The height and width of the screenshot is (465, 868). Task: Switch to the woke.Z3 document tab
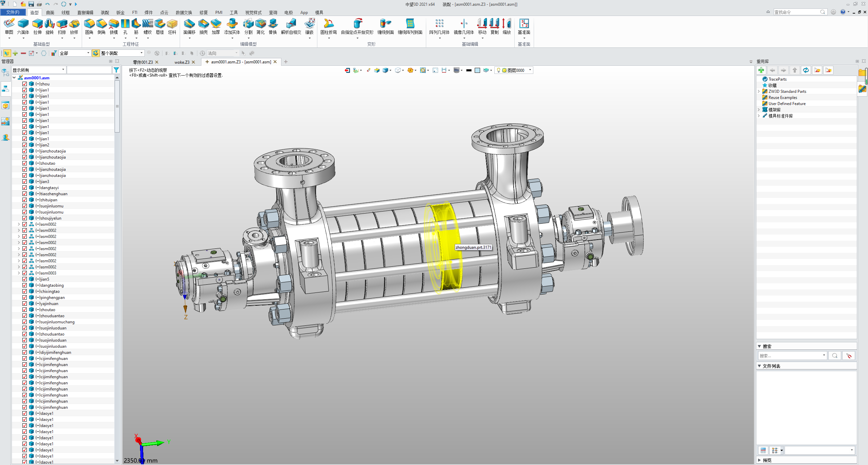[182, 62]
